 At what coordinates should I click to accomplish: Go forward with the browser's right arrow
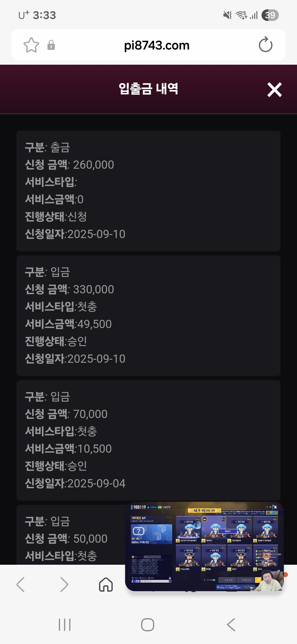tap(64, 584)
